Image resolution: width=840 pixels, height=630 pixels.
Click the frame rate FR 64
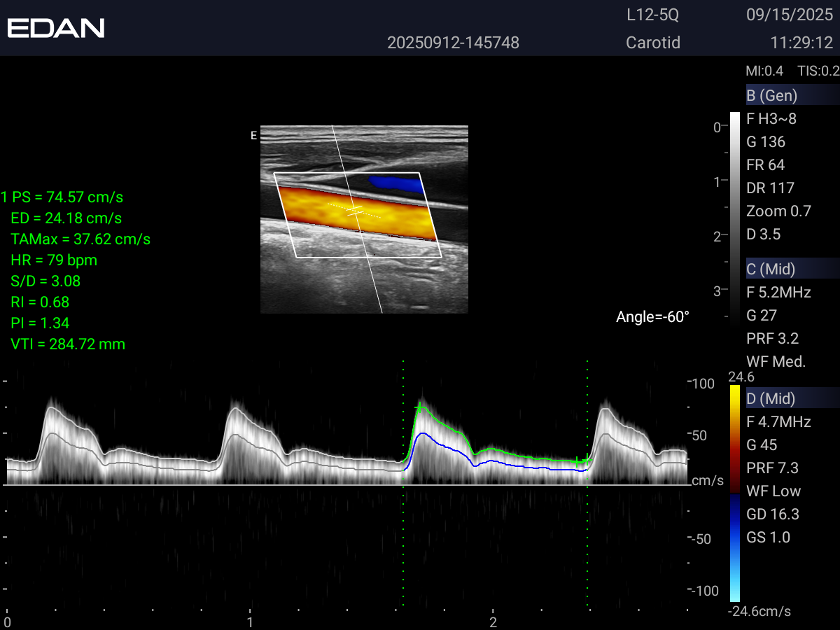pos(765,165)
